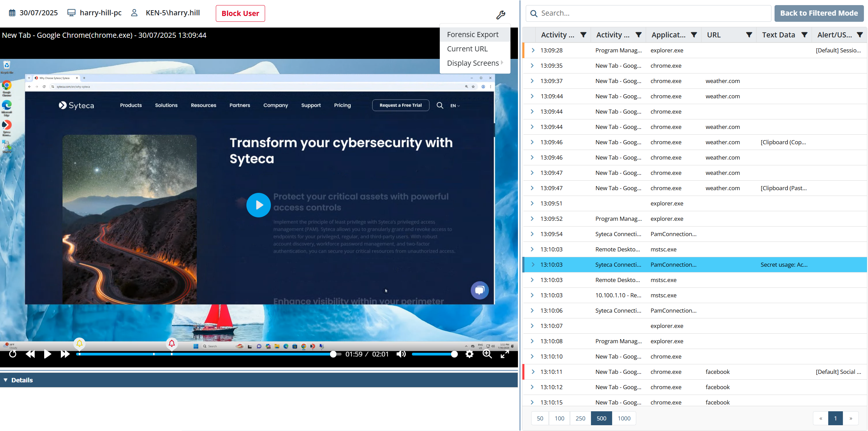Click Back to Filtered Mode
This screenshot has height=431, width=868.
tap(819, 13)
